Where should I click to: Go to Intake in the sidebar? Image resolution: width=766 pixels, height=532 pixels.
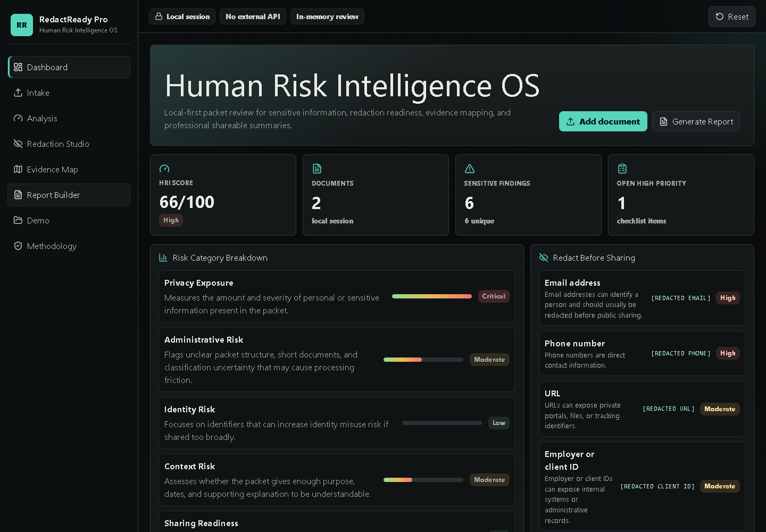point(69,93)
